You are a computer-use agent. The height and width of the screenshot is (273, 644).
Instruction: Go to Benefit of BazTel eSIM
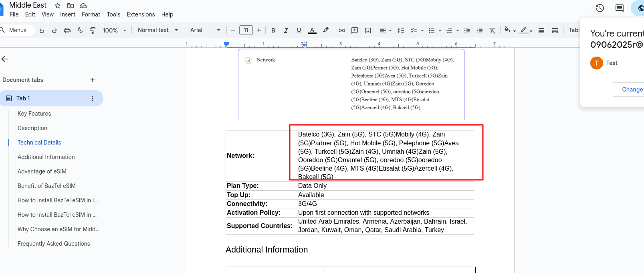click(x=46, y=186)
